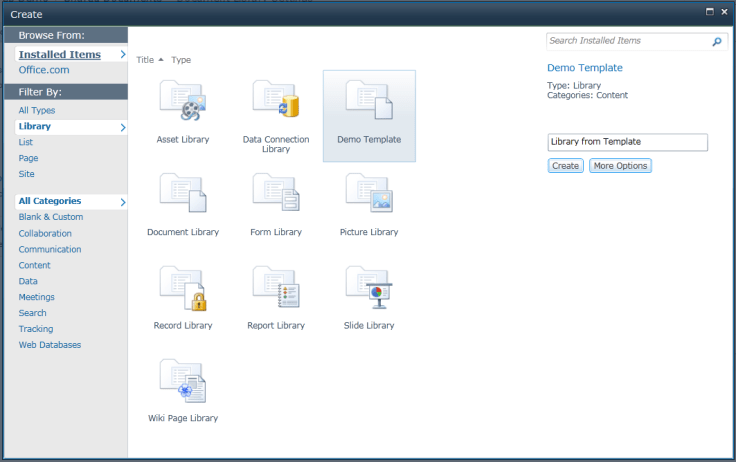Browse templates from Office.com
The image size is (736, 462).
(x=44, y=70)
